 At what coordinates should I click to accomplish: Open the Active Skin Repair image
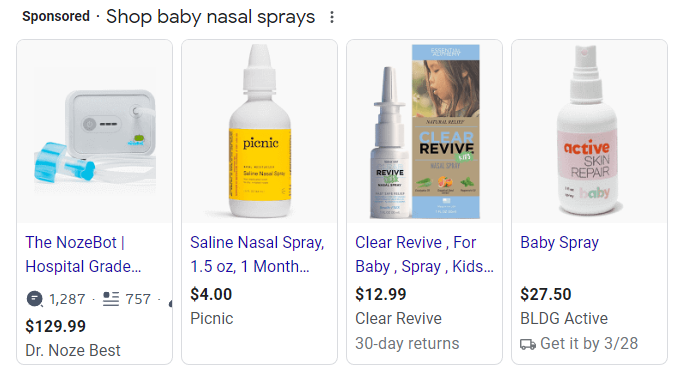[x=590, y=132]
